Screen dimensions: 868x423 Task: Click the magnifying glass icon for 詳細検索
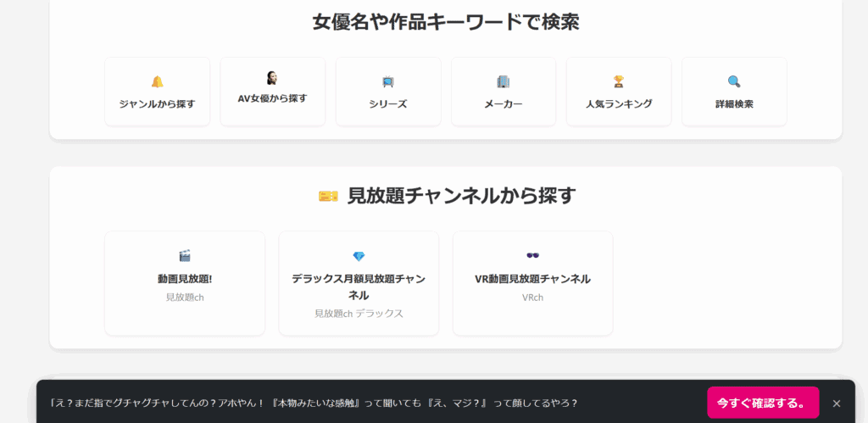[x=734, y=81]
